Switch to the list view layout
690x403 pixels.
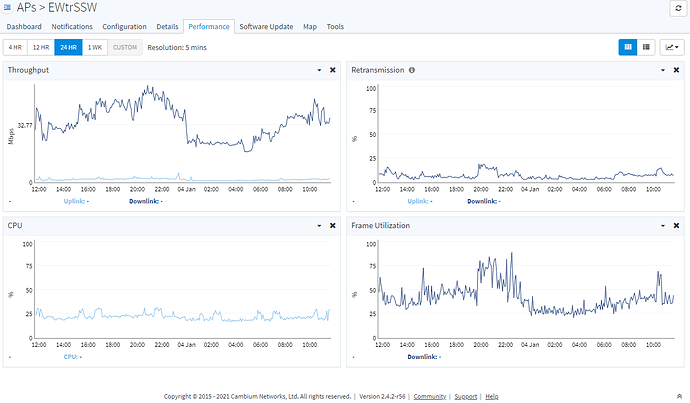(646, 47)
